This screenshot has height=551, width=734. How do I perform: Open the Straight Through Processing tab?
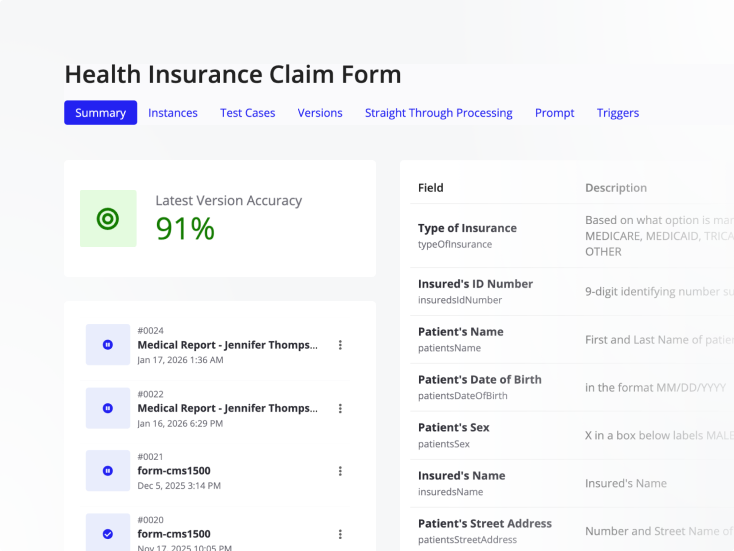(x=438, y=113)
